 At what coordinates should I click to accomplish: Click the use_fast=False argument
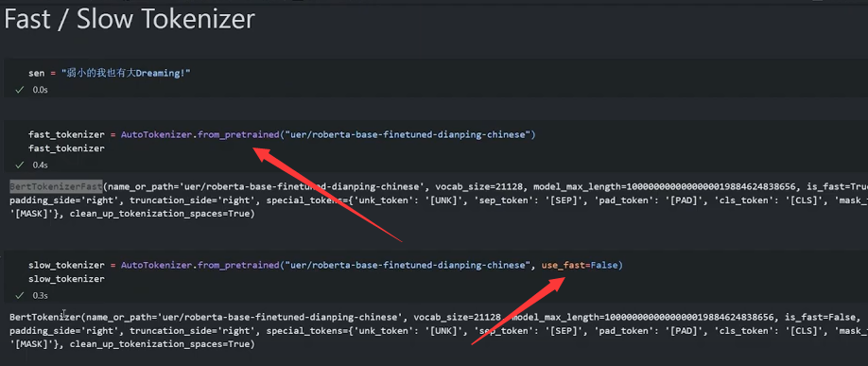click(580, 266)
